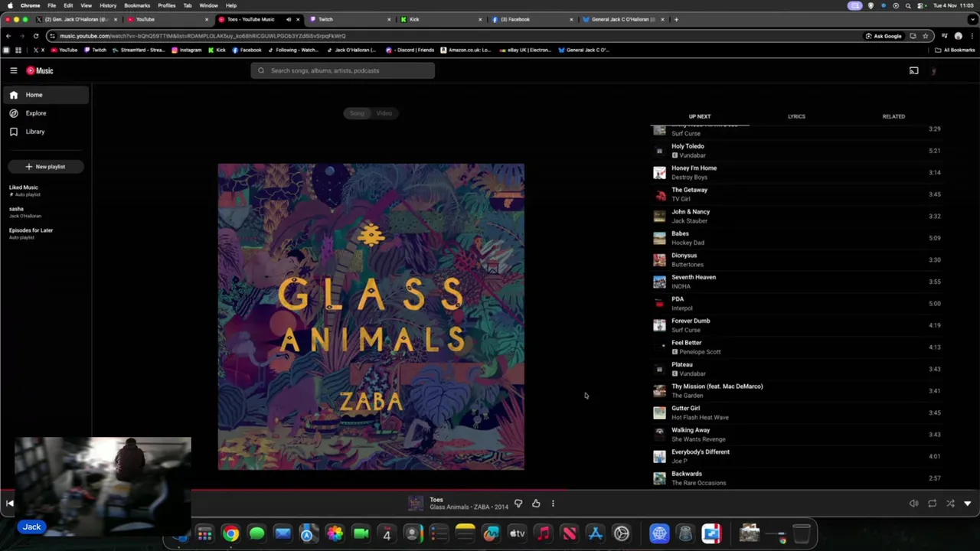Open Mail from the Dock
Screen dimensions: 980x551
click(283, 533)
